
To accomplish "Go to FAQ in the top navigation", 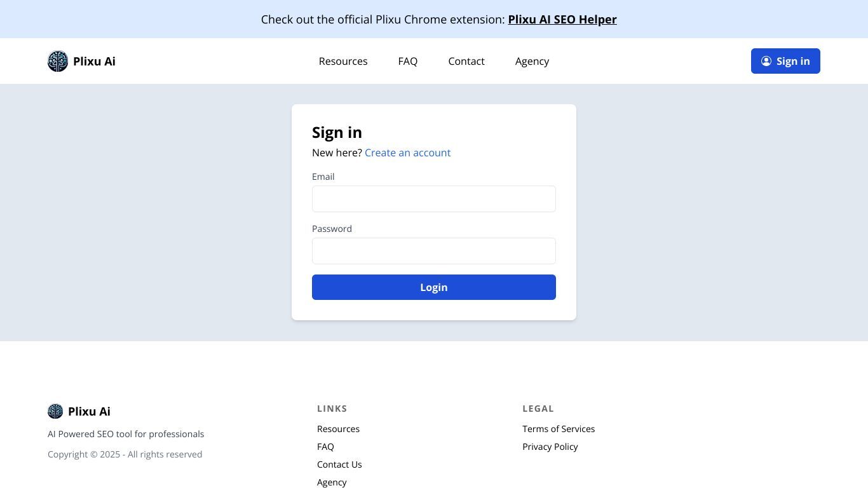I will (408, 61).
